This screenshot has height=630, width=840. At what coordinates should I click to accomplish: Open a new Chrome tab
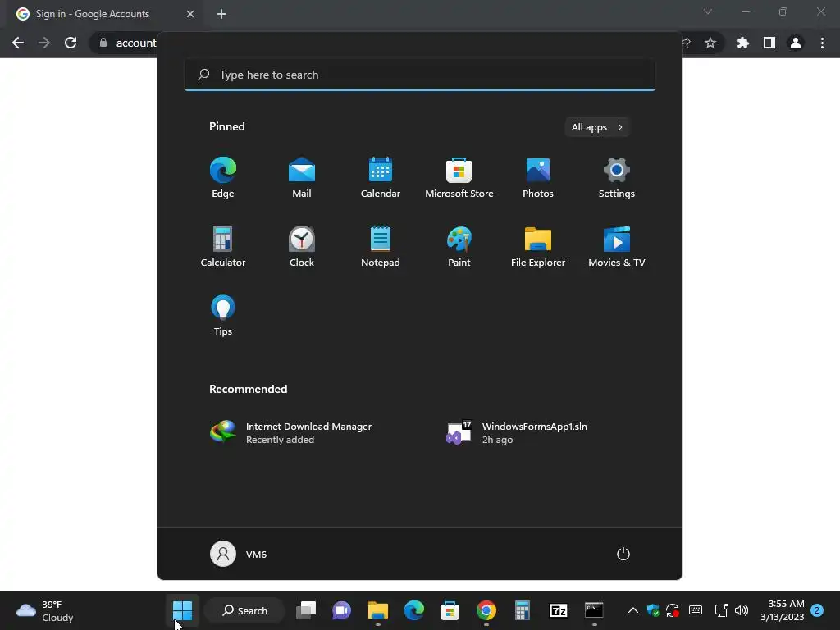click(x=221, y=14)
